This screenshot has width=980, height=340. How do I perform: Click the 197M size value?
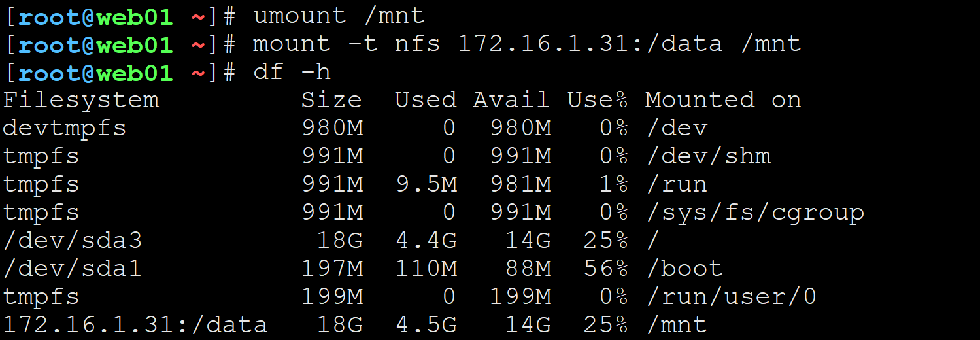tap(332, 269)
